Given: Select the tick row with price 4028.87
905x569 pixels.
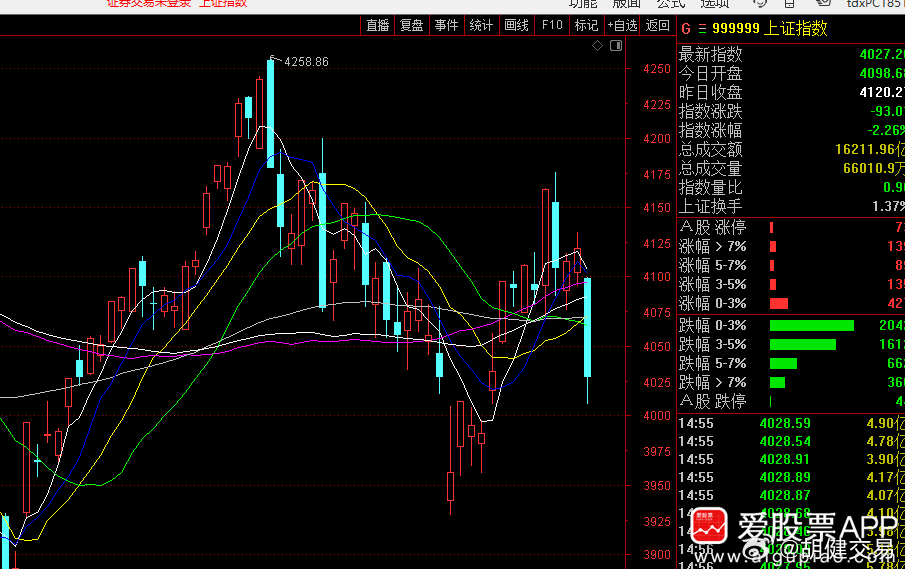Looking at the screenshot, I should click(791, 495).
